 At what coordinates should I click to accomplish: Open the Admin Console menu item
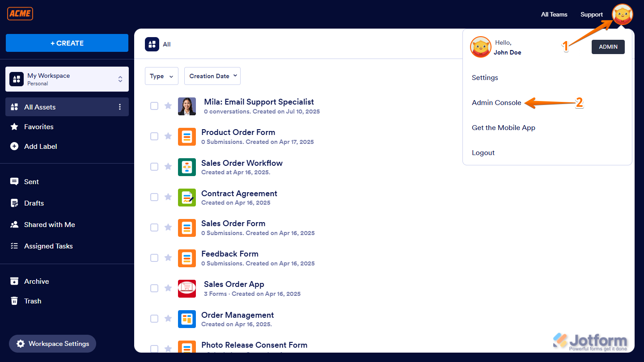click(x=496, y=102)
